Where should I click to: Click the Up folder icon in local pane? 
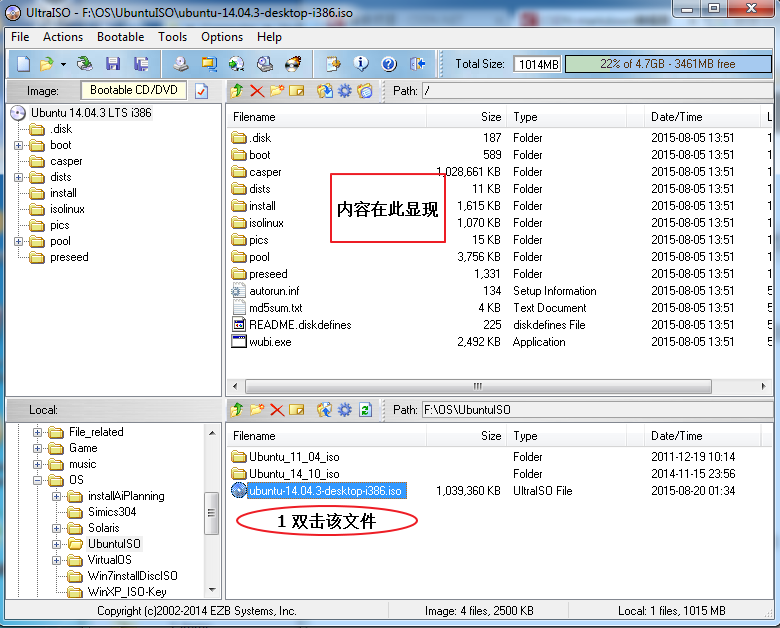(x=237, y=410)
